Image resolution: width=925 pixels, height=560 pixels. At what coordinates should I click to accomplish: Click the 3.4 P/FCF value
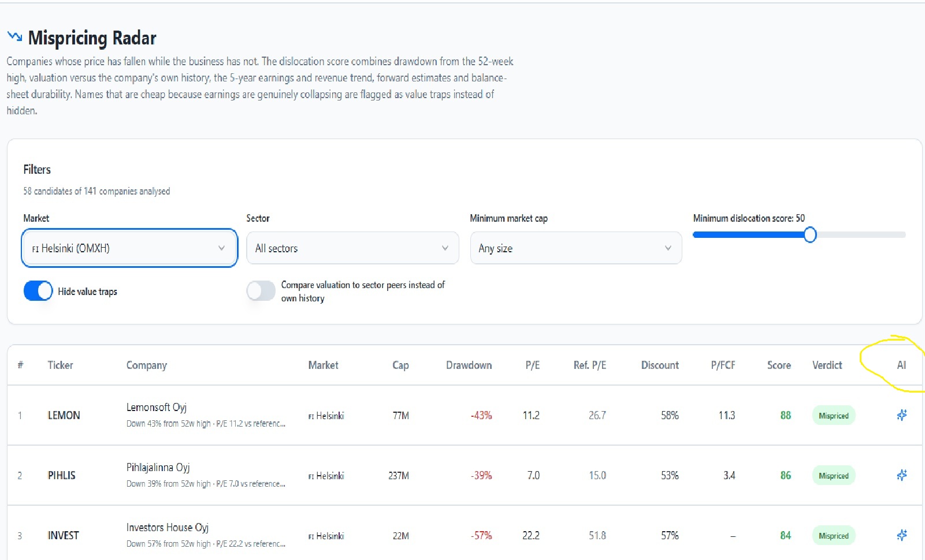pyautogui.click(x=729, y=475)
